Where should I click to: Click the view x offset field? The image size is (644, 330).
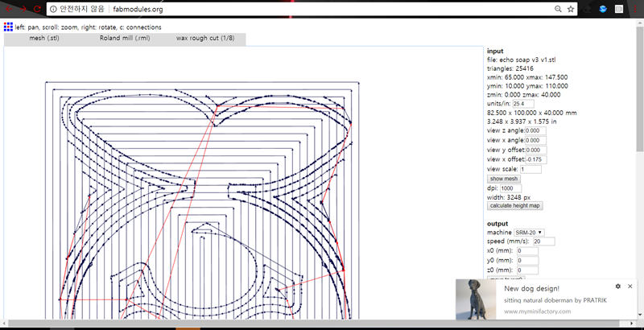536,159
